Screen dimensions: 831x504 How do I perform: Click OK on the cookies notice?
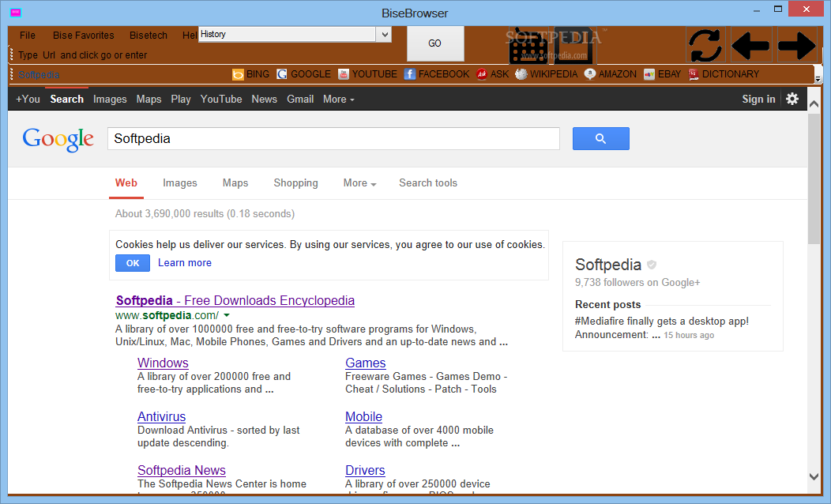coord(133,263)
